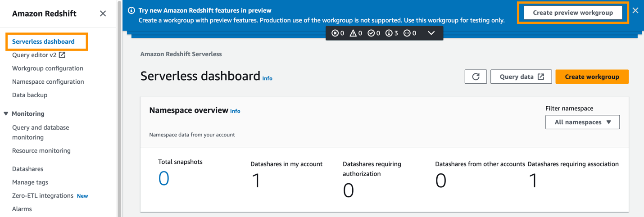Expand the notification status bar chevron
Screen dimensions: 644x217
tap(431, 33)
